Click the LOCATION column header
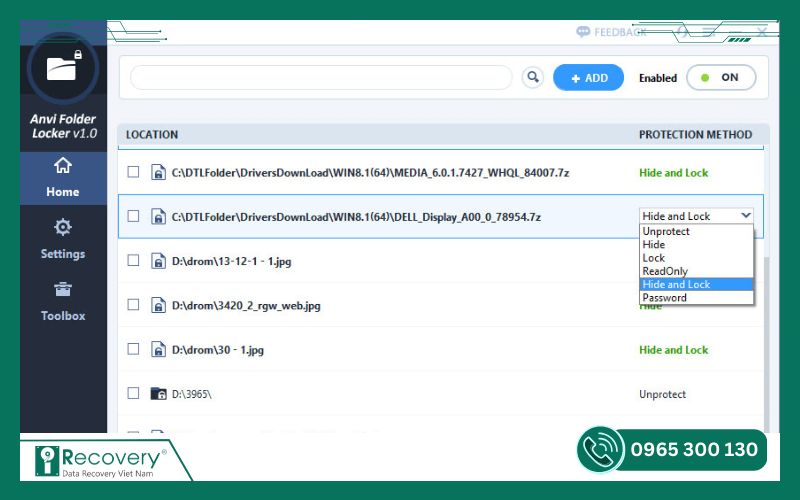Image resolution: width=800 pixels, height=500 pixels. [152, 135]
